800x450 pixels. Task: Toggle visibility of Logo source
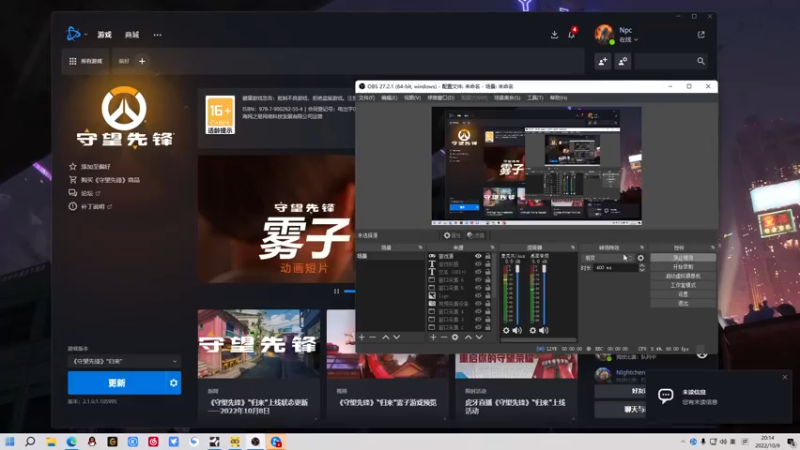[x=478, y=296]
